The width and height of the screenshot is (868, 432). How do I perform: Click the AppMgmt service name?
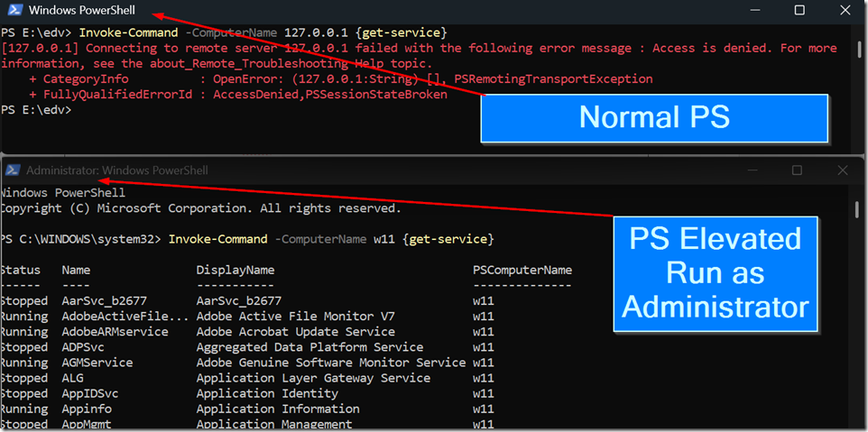point(87,426)
